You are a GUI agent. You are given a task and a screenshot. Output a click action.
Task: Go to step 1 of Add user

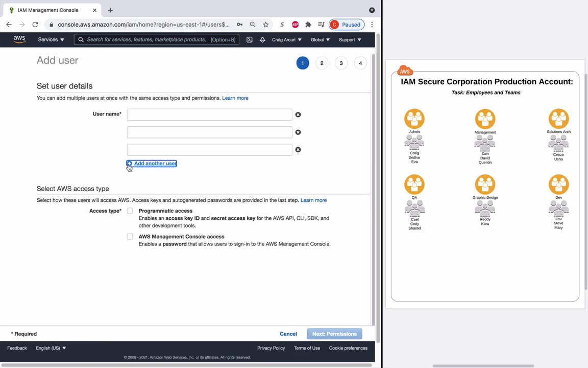click(x=303, y=63)
